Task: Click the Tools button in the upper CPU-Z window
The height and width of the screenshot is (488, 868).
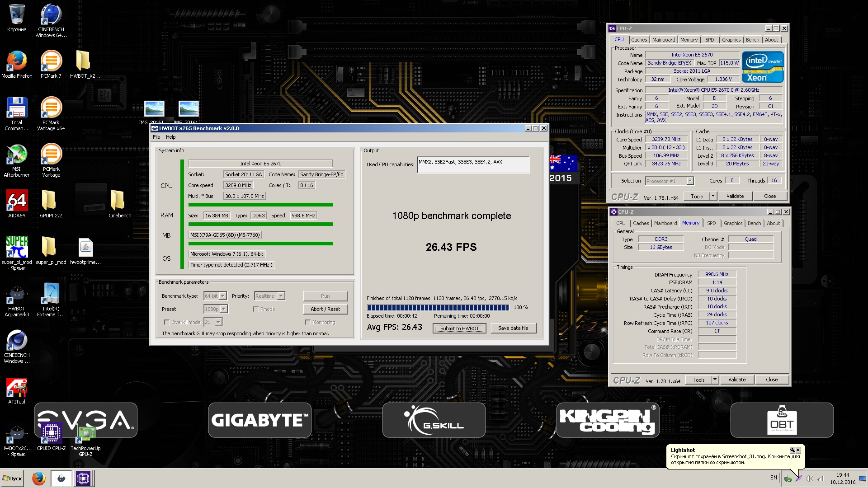Action: [697, 196]
